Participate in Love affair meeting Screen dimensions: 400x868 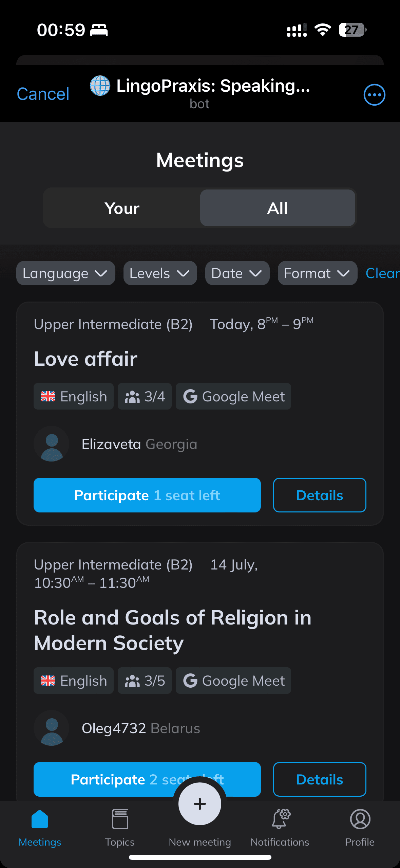(147, 495)
